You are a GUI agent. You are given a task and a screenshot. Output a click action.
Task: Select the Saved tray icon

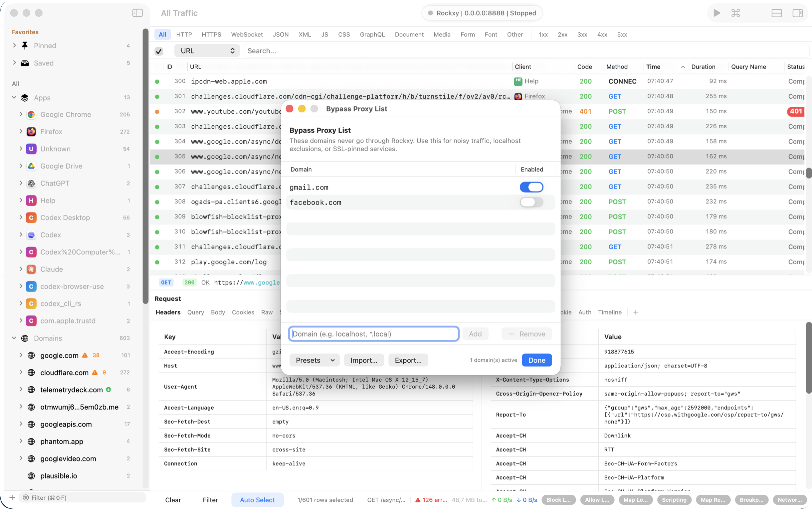tap(25, 63)
